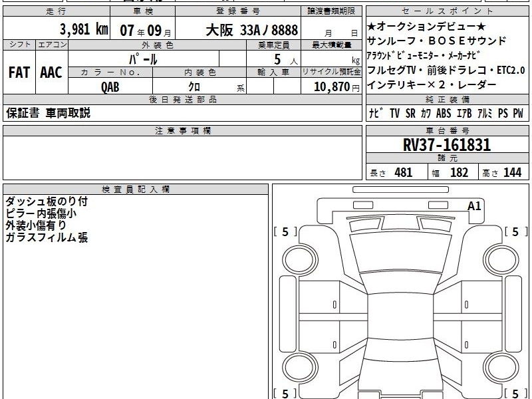Click the roof panel on car diagram
The height and width of the screenshot is (399, 532).
400,315
